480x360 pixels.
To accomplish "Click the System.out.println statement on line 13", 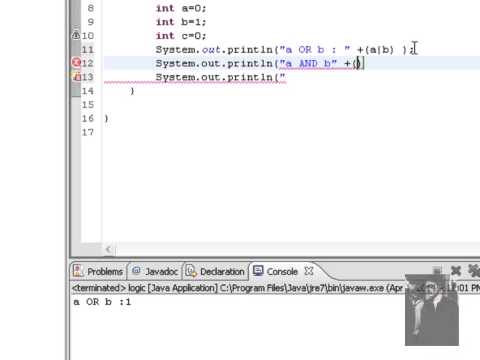I will pos(220,77).
